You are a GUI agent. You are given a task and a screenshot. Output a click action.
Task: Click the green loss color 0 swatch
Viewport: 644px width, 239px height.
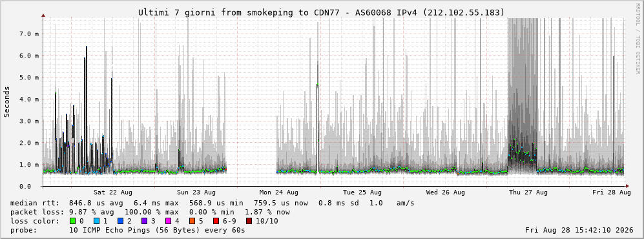(73, 222)
